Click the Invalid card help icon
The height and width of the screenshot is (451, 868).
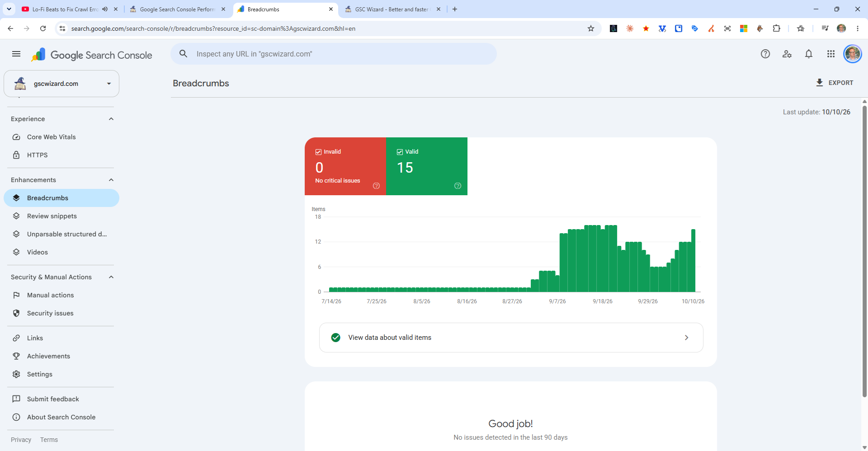point(376,186)
